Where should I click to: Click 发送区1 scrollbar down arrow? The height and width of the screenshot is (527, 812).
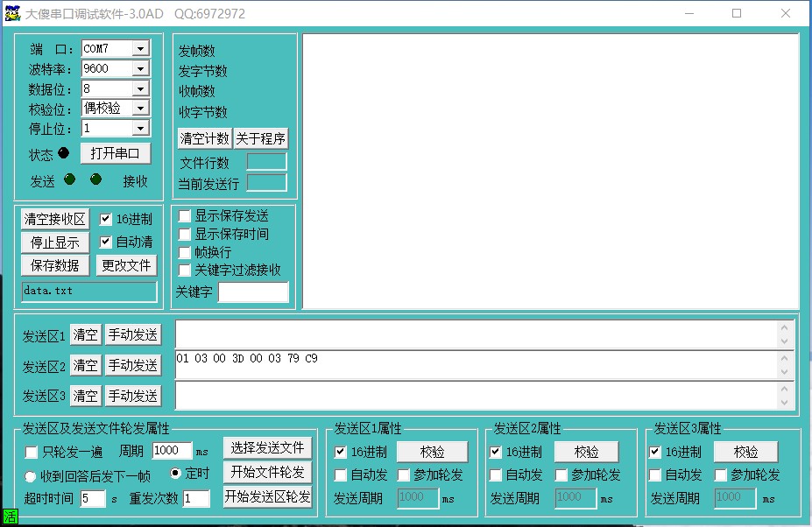click(784, 341)
